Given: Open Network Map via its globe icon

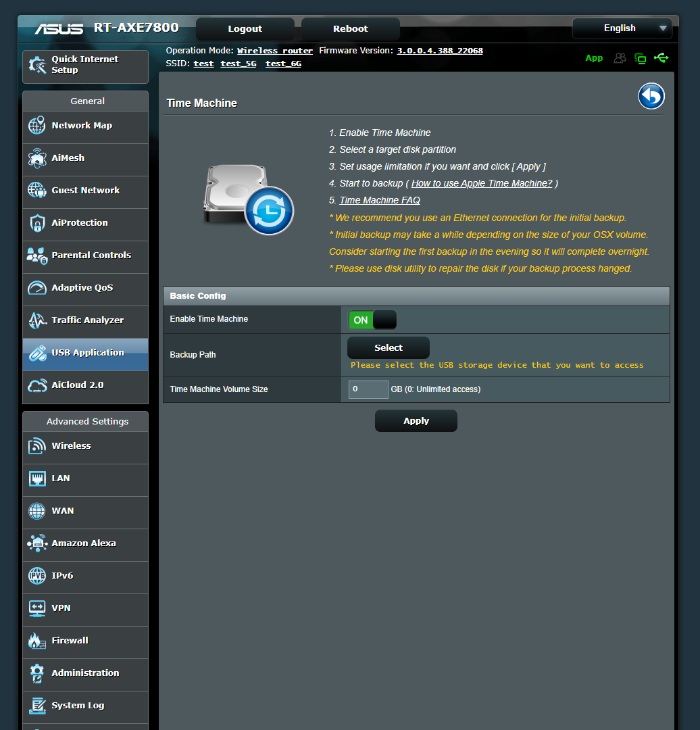Looking at the screenshot, I should point(36,125).
